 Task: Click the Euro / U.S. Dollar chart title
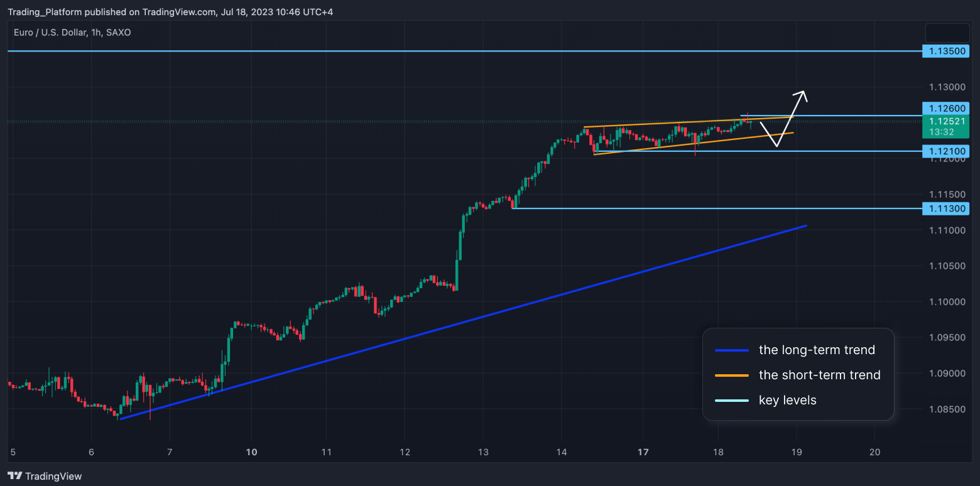click(72, 32)
